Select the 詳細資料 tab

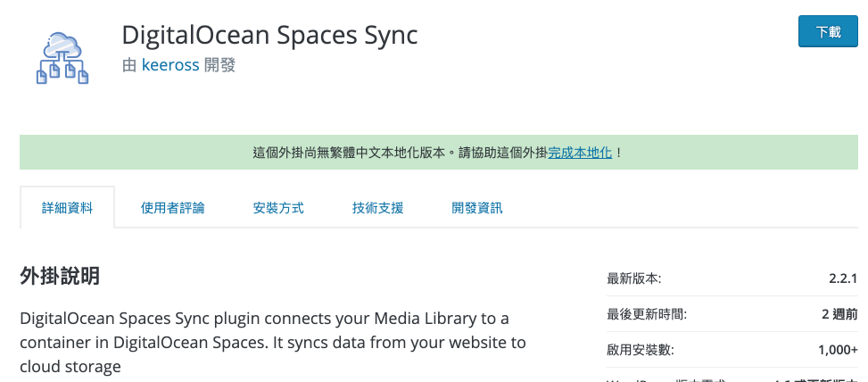68,208
